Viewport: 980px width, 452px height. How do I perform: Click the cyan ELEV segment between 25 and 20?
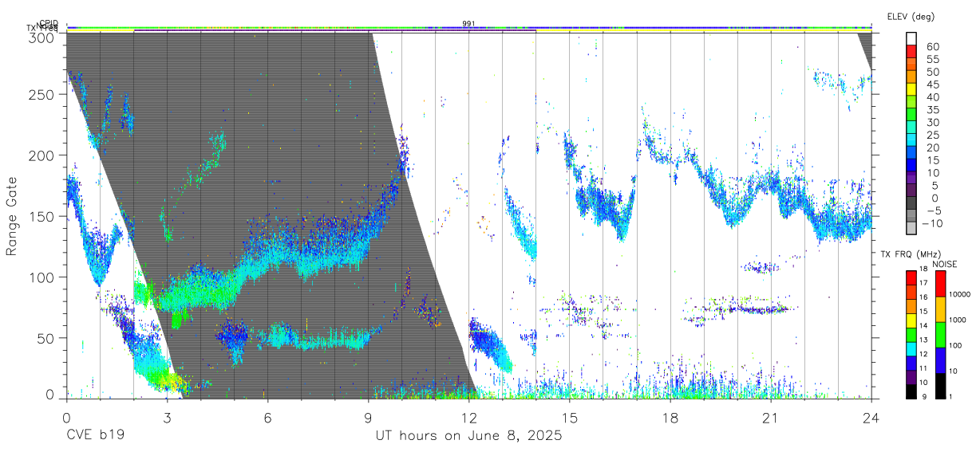[x=911, y=141]
